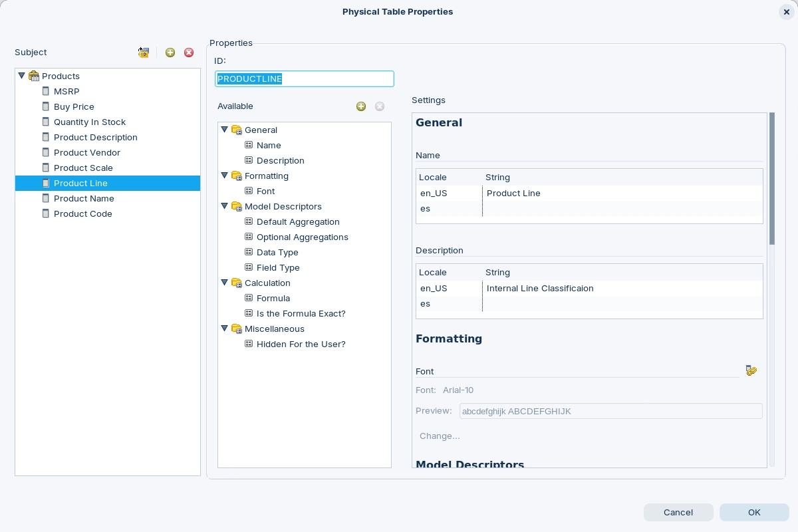Click the Change... font button
798x532 pixels.
point(440,436)
